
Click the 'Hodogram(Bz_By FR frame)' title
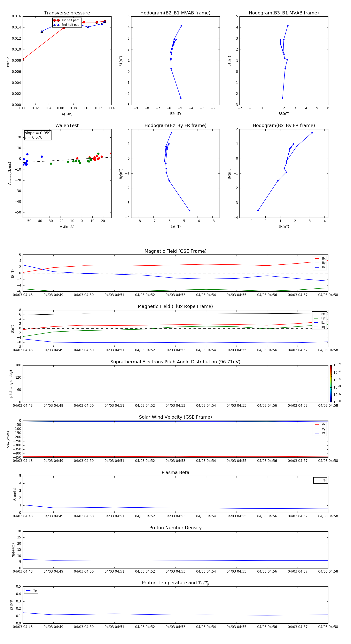175,125
